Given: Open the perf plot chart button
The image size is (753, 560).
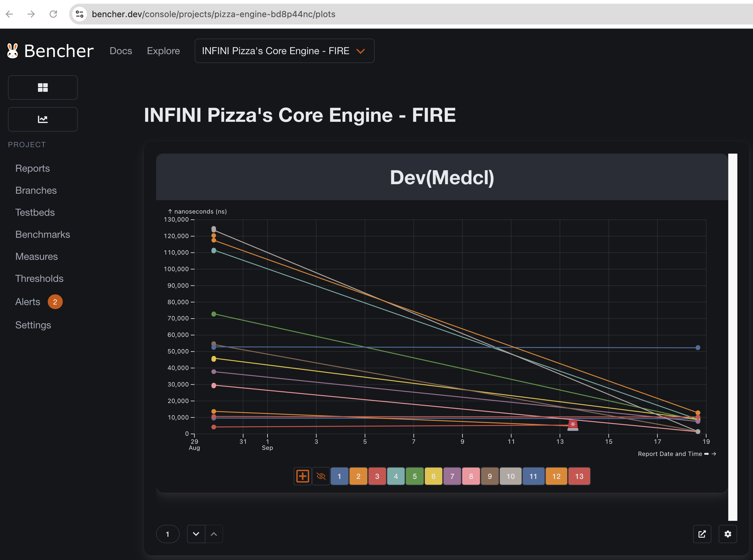Looking at the screenshot, I should coord(43,119).
